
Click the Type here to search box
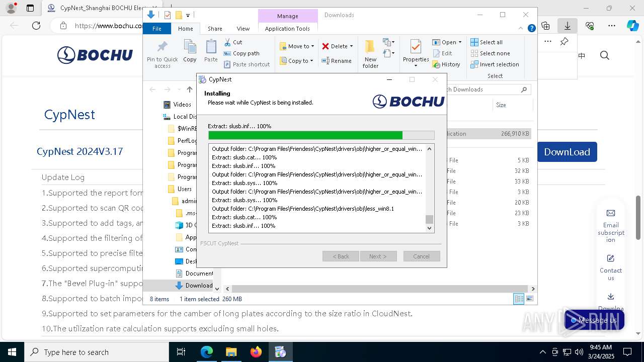[x=97, y=352]
